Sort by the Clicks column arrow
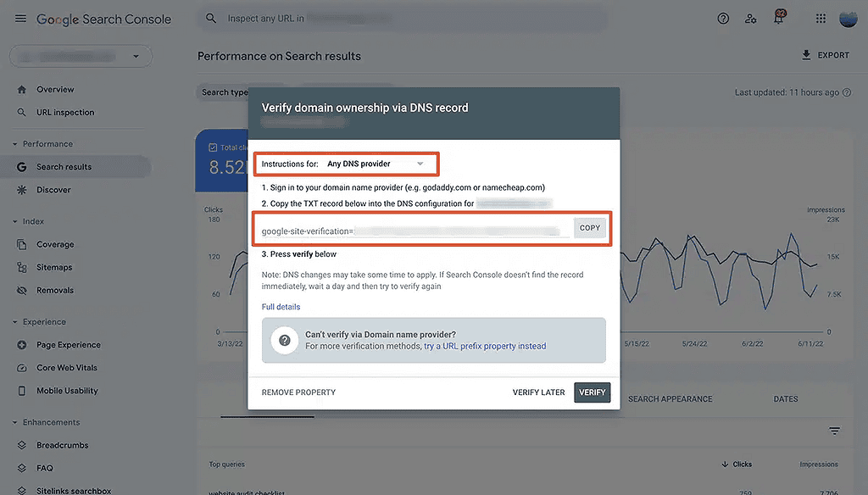This screenshot has height=495, width=868. click(x=725, y=464)
